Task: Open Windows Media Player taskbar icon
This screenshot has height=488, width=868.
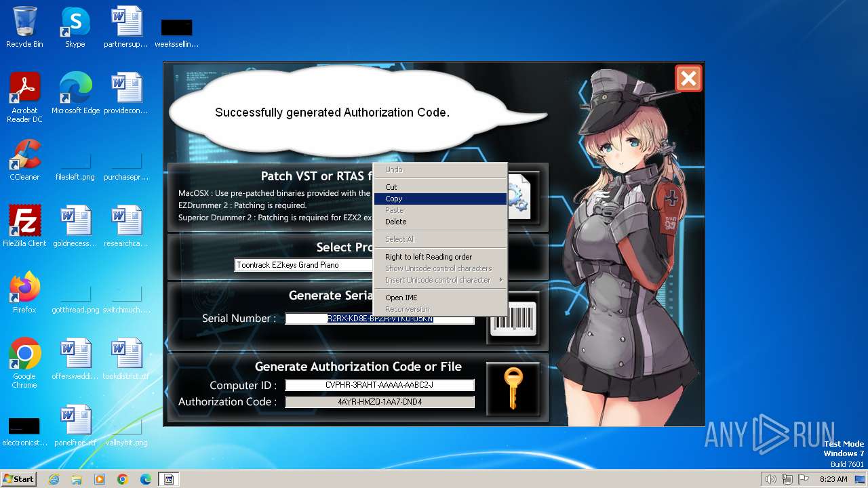Action: click(x=100, y=479)
